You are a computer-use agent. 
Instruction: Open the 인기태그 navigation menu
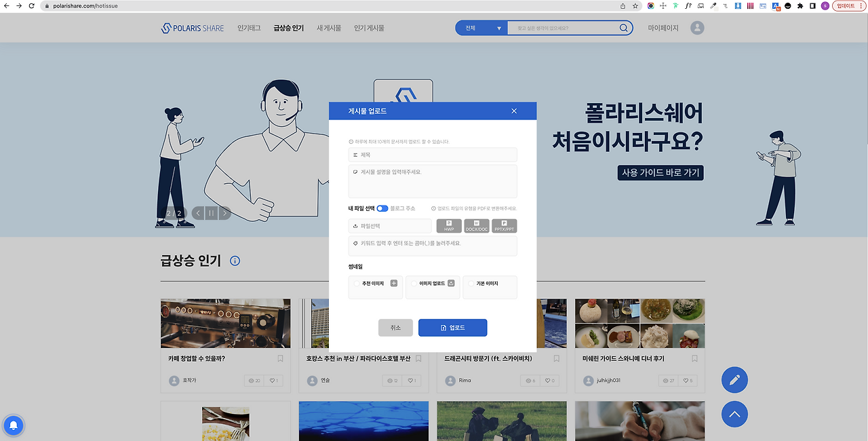click(249, 28)
